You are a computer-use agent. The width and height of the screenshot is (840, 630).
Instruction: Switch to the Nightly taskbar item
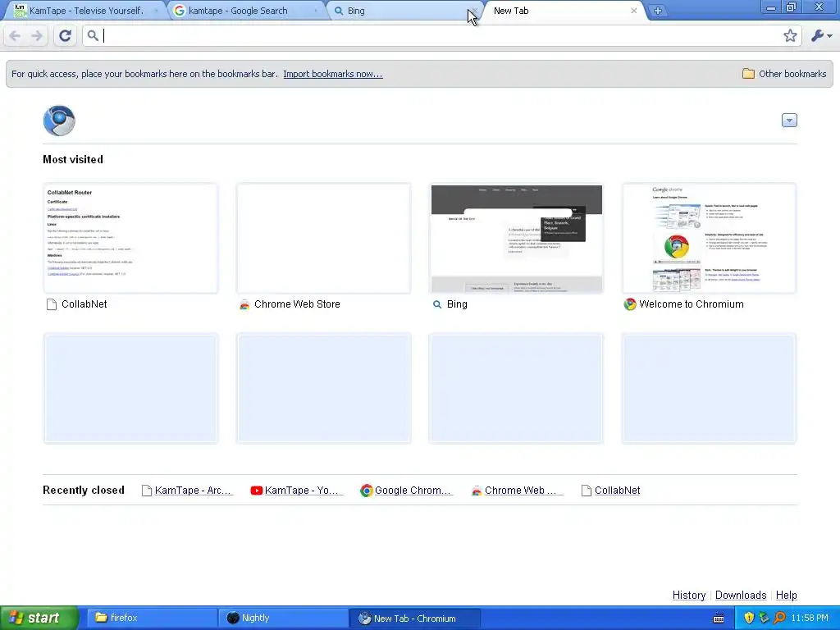point(283,618)
